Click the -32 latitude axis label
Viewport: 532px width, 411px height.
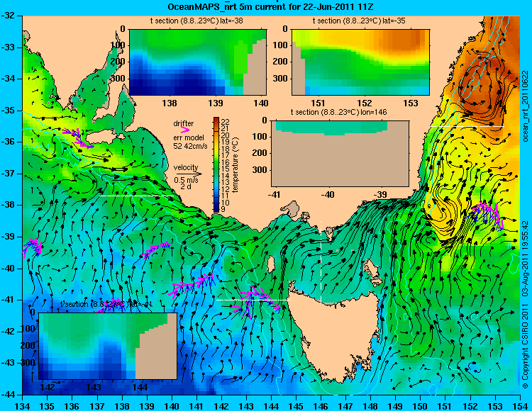9,16
